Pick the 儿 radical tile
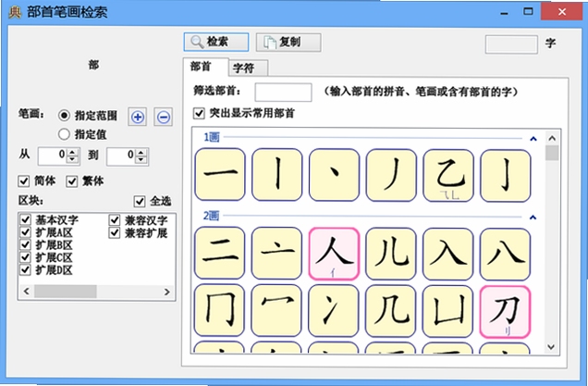588x386 pixels. [391, 254]
